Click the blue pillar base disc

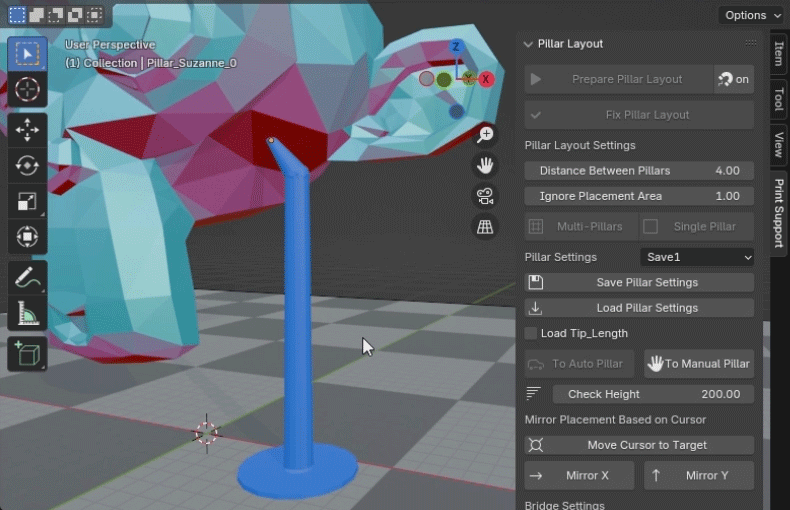(x=298, y=471)
